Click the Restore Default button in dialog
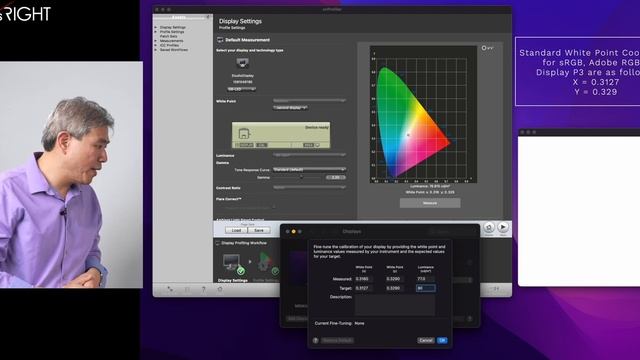Viewport: 640px width, 360px height. [x=337, y=340]
